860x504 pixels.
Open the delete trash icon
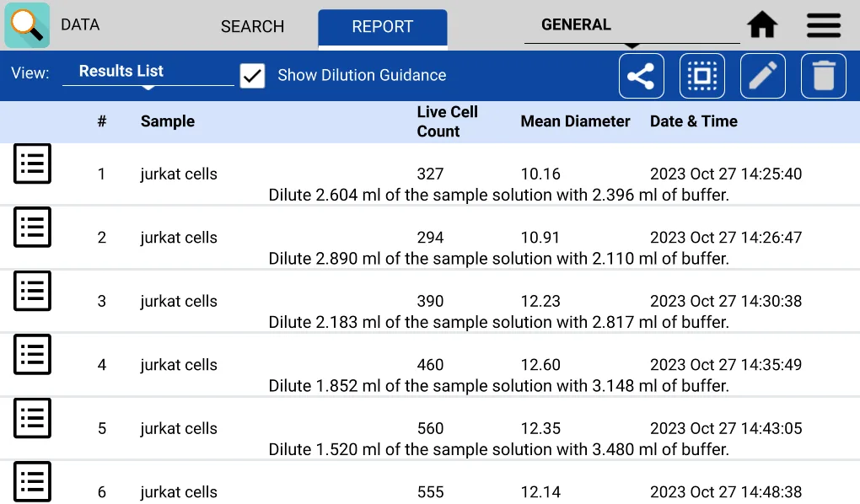point(823,75)
